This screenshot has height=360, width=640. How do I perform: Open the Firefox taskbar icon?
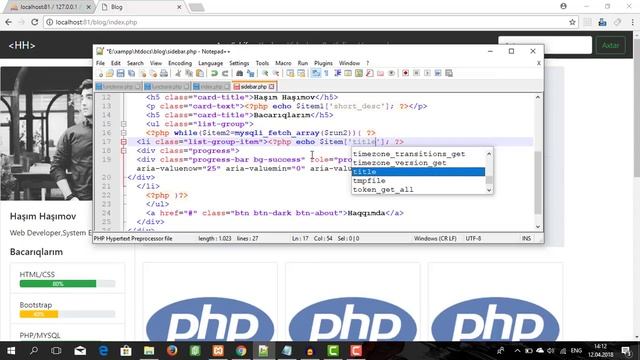pyautogui.click(x=172, y=351)
